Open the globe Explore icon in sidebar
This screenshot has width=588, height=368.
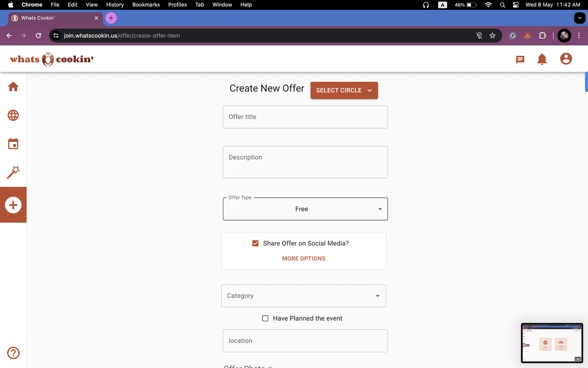(13, 115)
